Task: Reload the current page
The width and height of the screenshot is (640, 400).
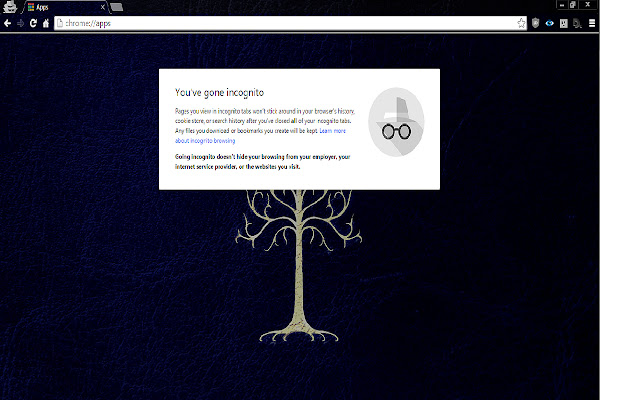Action: tap(33, 23)
